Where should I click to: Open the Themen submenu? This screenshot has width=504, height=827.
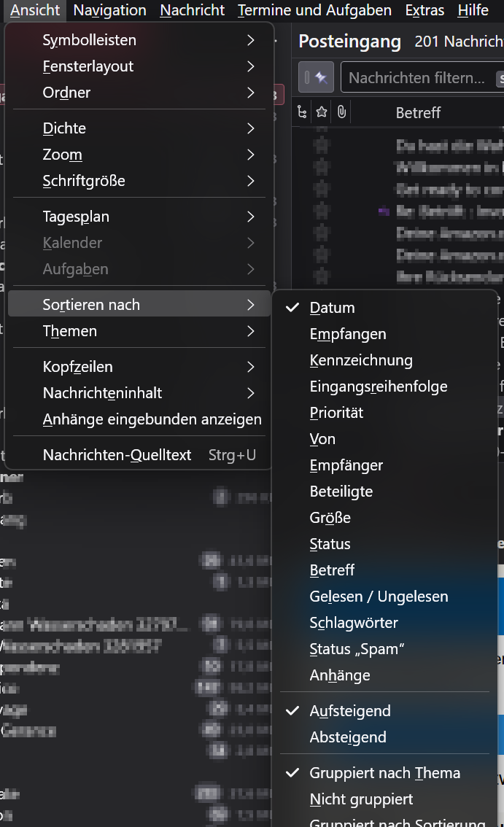139,331
